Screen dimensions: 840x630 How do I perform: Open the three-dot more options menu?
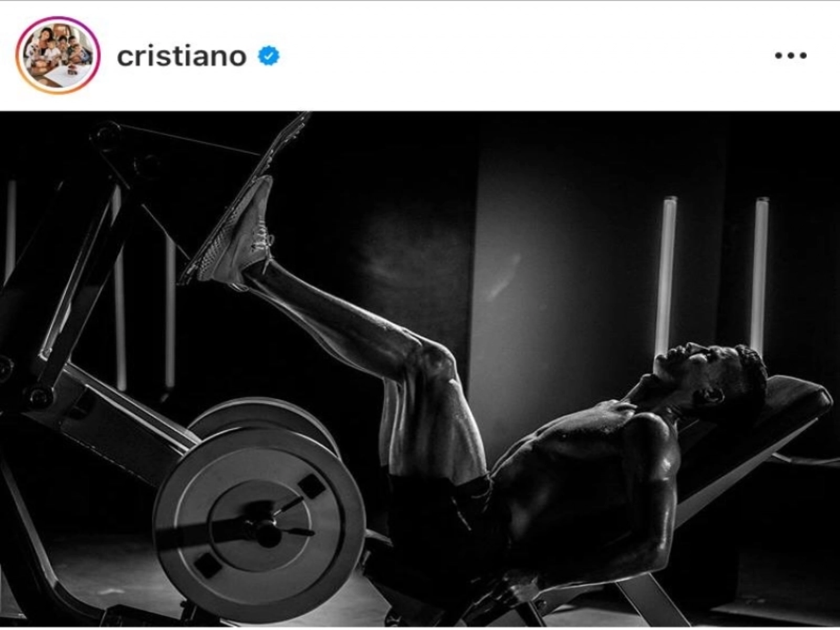[x=790, y=55]
